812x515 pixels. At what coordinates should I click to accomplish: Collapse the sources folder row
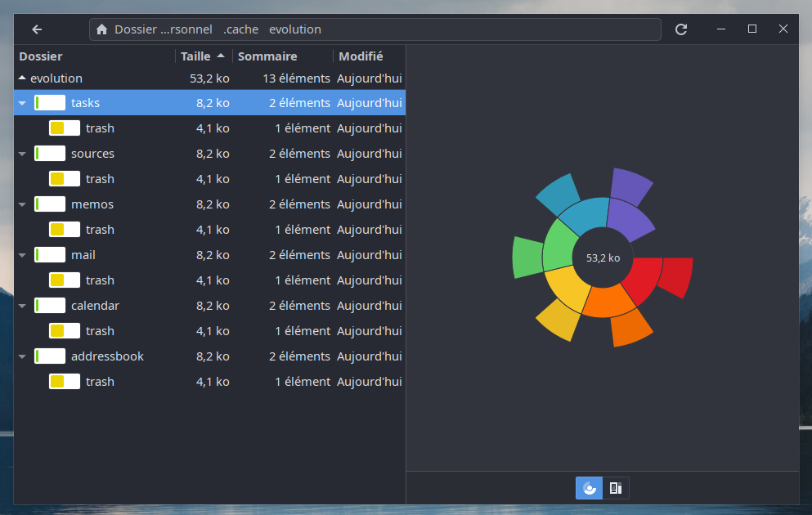[22, 154]
